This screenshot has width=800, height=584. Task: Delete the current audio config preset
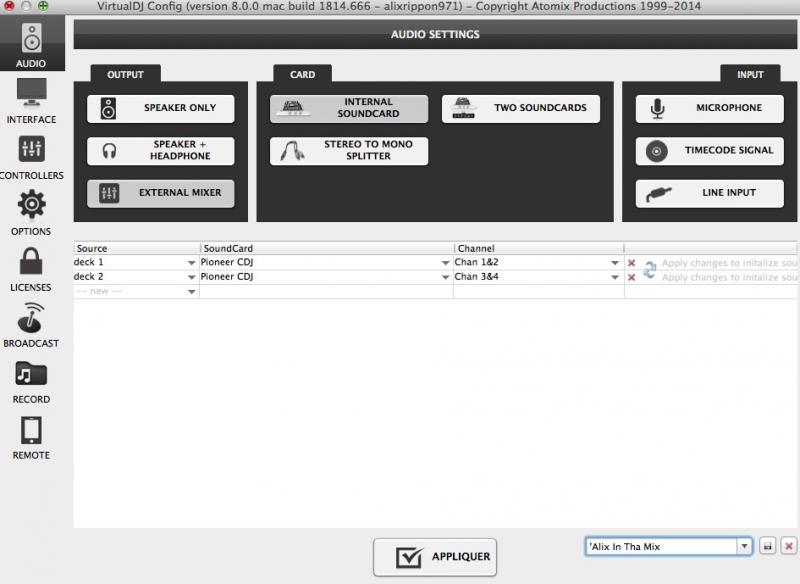point(789,546)
